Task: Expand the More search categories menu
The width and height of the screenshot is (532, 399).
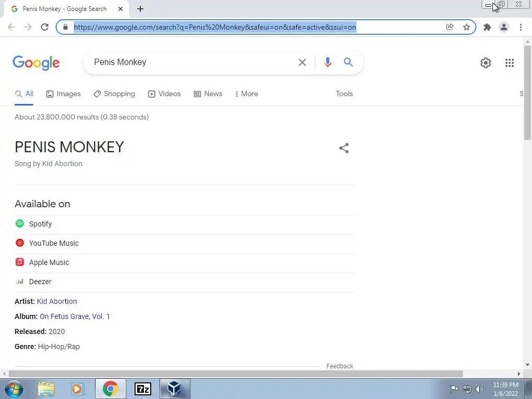Action: coord(247,94)
